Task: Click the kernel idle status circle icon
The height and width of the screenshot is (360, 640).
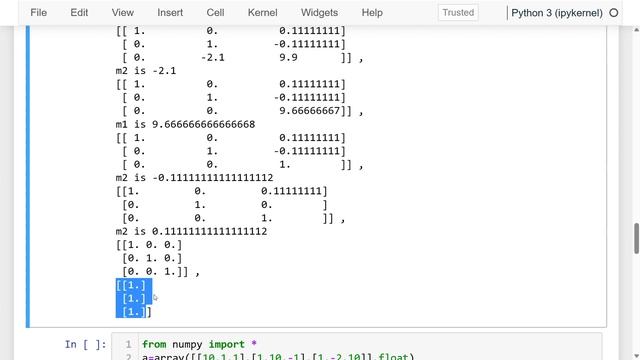Action: [613, 13]
